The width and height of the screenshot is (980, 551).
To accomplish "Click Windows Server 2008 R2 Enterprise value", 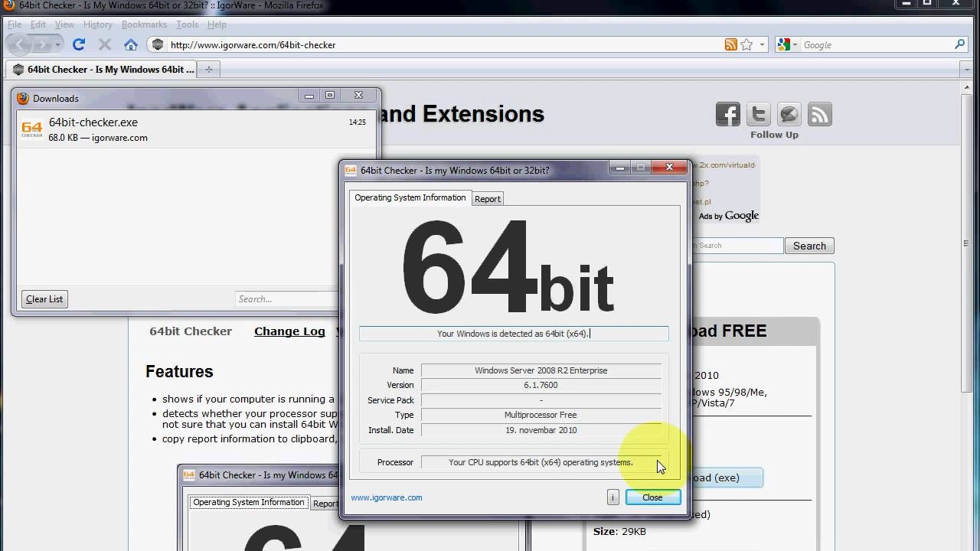I will (x=541, y=370).
